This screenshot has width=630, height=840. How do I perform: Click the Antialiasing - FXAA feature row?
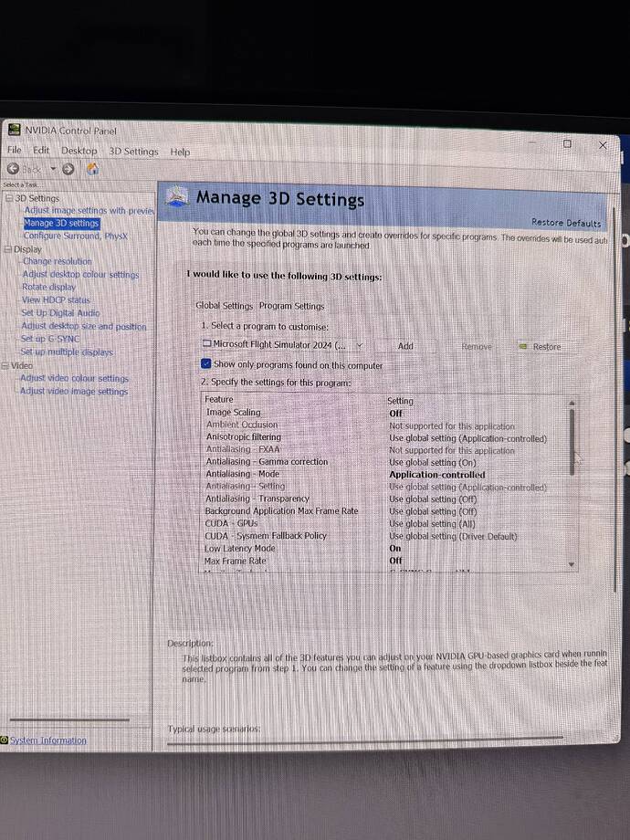pos(387,449)
